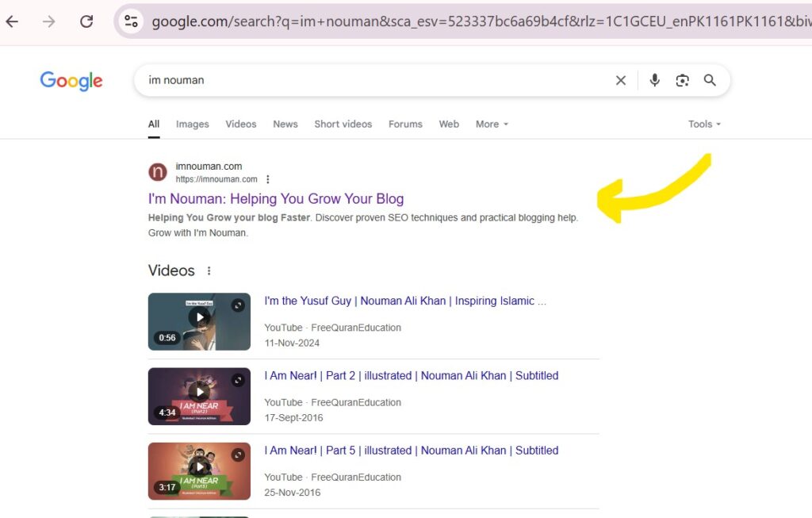The width and height of the screenshot is (812, 518).
Task: Expand the More dropdown
Action: pos(492,125)
